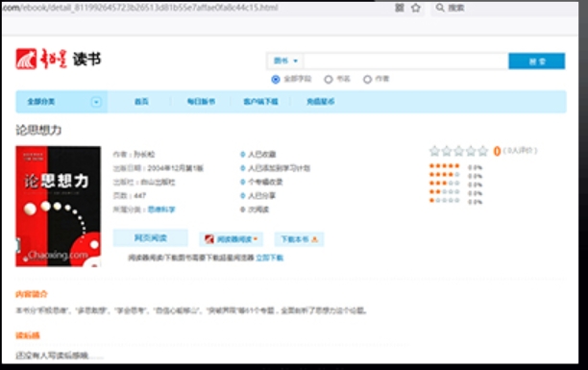Rate the book with the fifth star
Image resolution: width=588 pixels, height=370 pixels.
pos(482,151)
